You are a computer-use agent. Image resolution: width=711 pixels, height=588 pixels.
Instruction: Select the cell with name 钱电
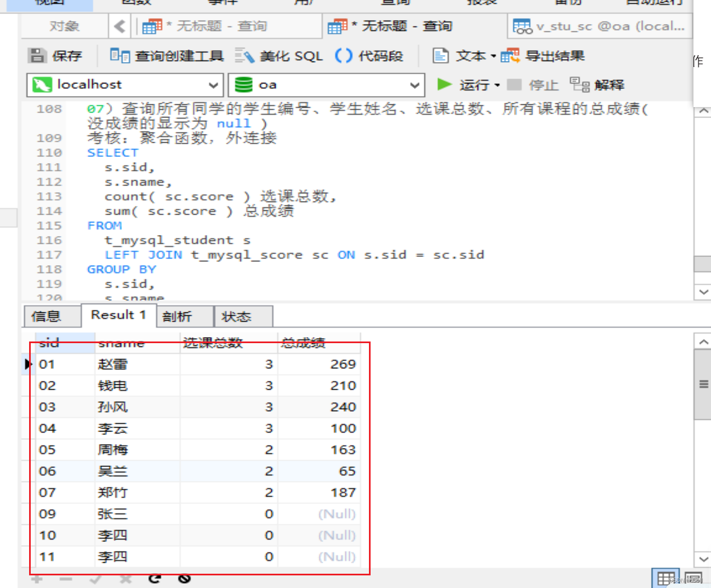pyautogui.click(x=137, y=385)
